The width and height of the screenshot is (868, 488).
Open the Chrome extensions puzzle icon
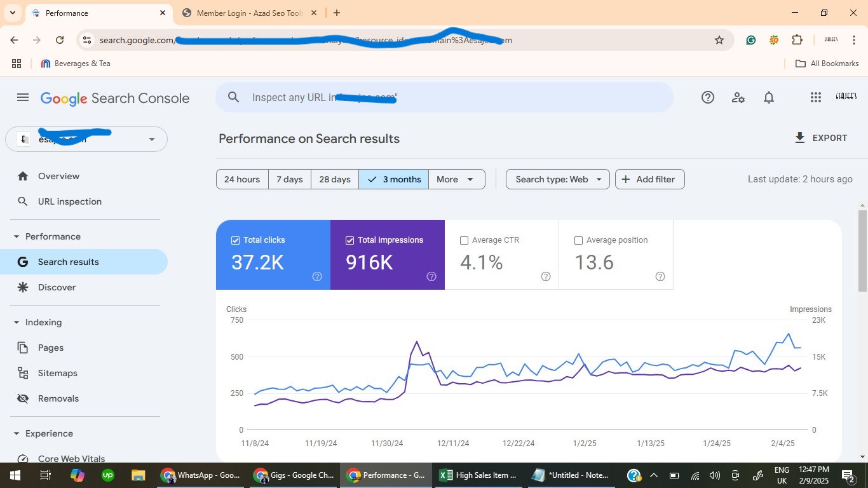pos(797,40)
